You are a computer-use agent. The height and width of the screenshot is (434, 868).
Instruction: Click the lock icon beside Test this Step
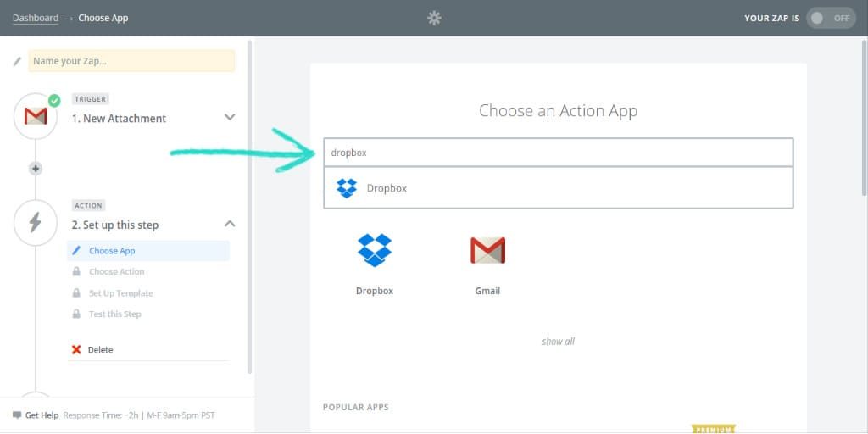click(x=76, y=314)
